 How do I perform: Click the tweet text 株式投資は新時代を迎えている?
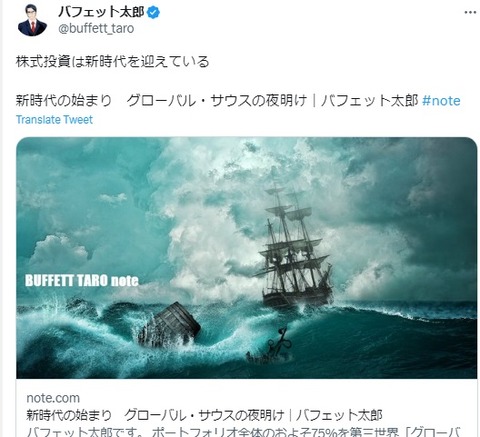pos(113,62)
